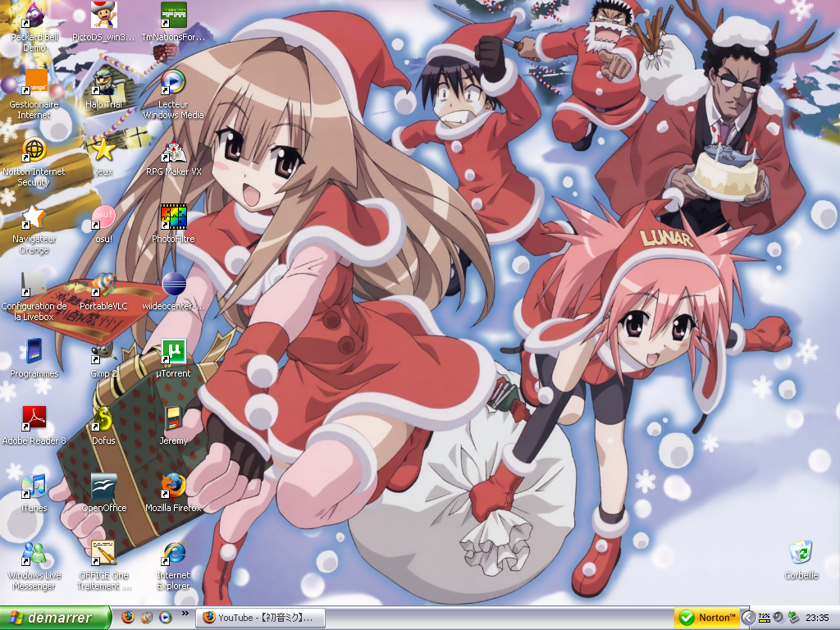Click the Windows Media Player quick launch icon
The image size is (840, 630).
(166, 618)
